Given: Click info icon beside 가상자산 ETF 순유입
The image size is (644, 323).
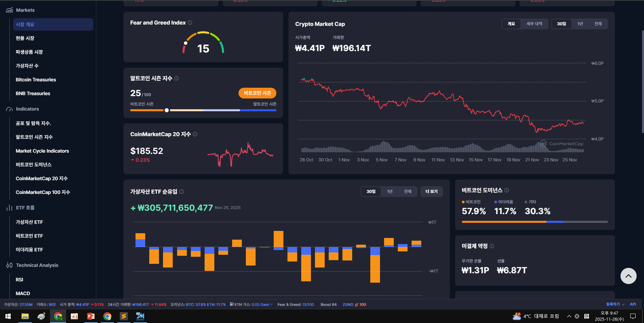Looking at the screenshot, I should (x=181, y=192).
